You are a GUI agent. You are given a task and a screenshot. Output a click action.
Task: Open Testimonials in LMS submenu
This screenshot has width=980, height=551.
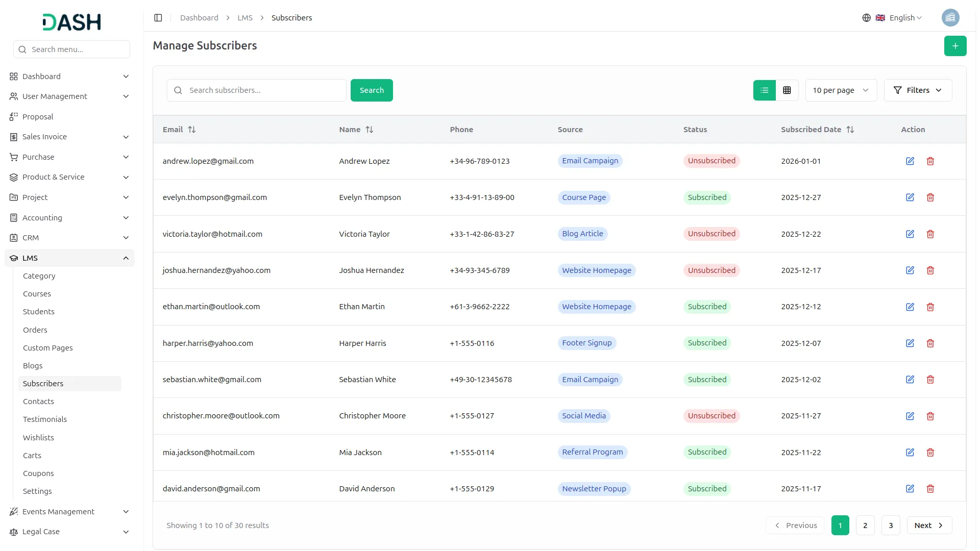[45, 419]
